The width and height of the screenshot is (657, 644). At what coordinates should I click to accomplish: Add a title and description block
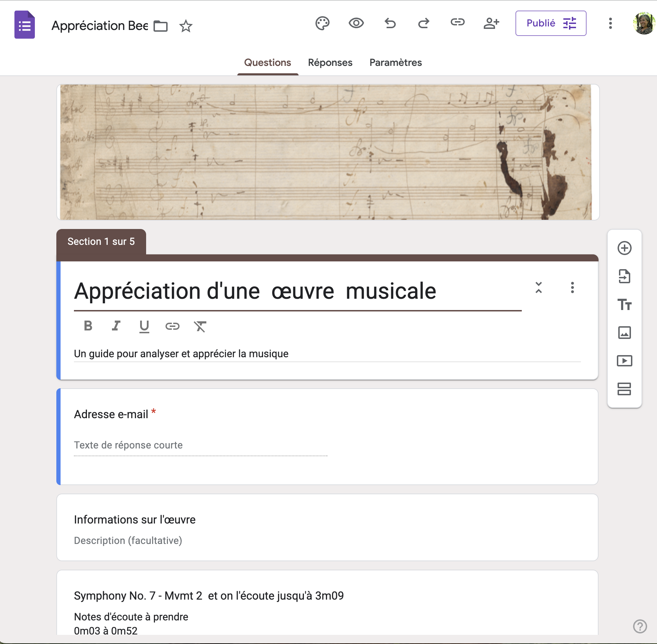624,304
